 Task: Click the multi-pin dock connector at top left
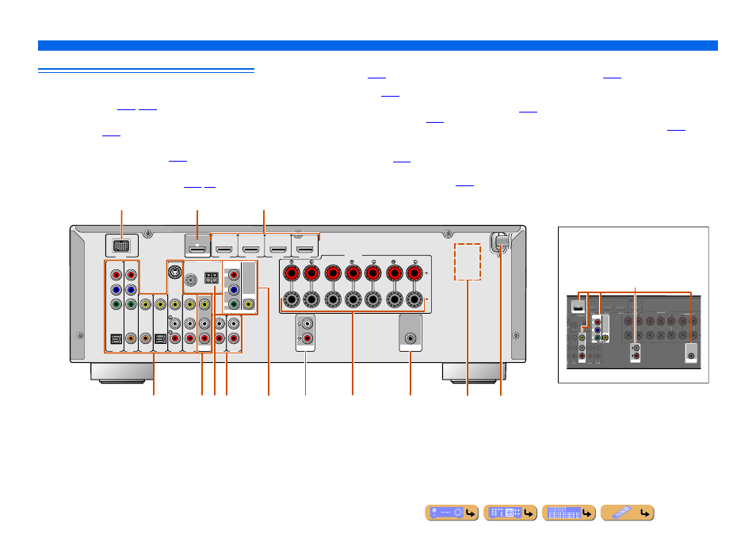tap(121, 246)
